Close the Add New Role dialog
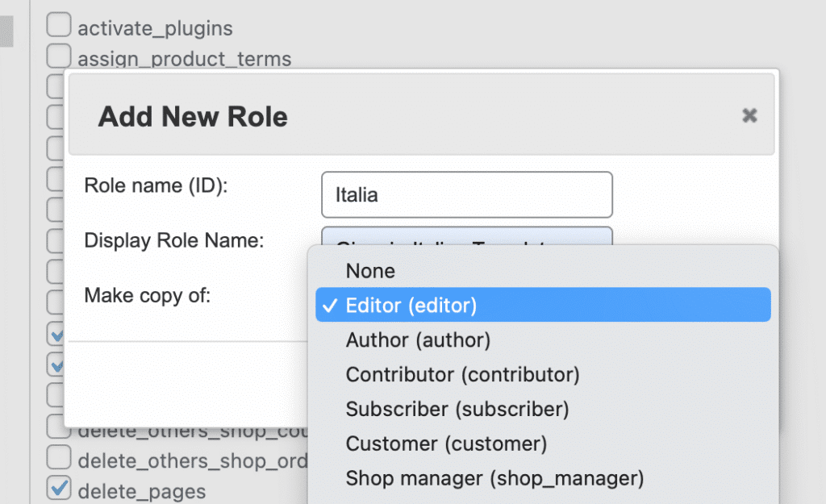This screenshot has width=826, height=504. [x=749, y=115]
